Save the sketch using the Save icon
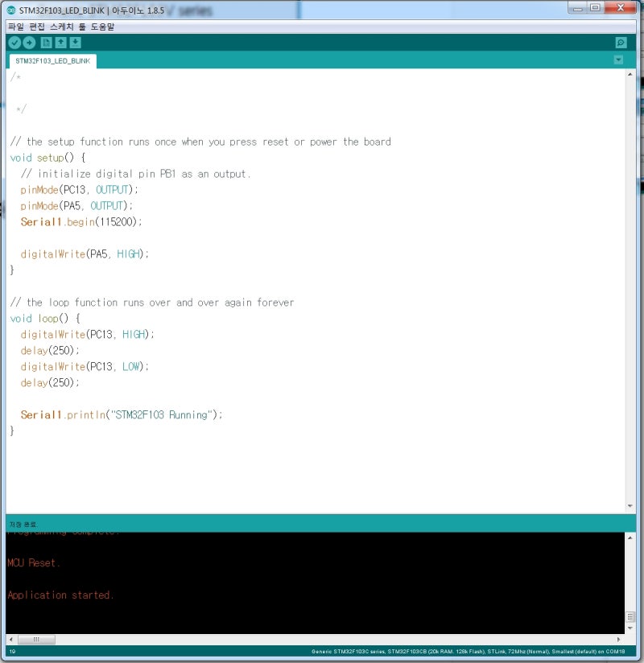The image size is (644, 663). coord(73,42)
